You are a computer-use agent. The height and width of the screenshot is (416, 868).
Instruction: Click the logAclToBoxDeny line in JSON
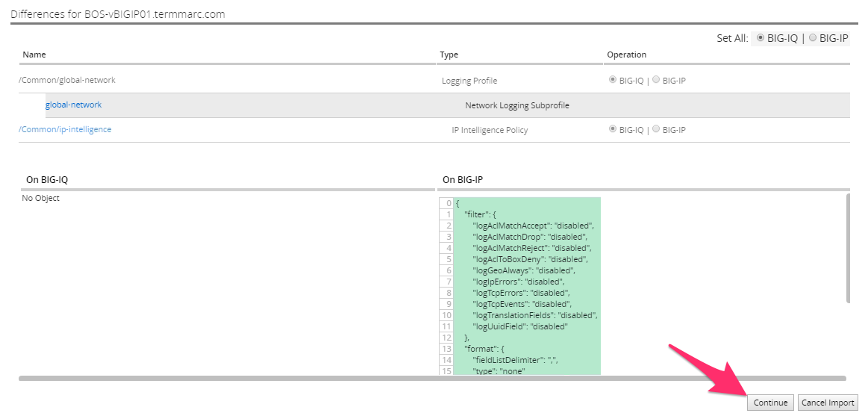tap(531, 258)
